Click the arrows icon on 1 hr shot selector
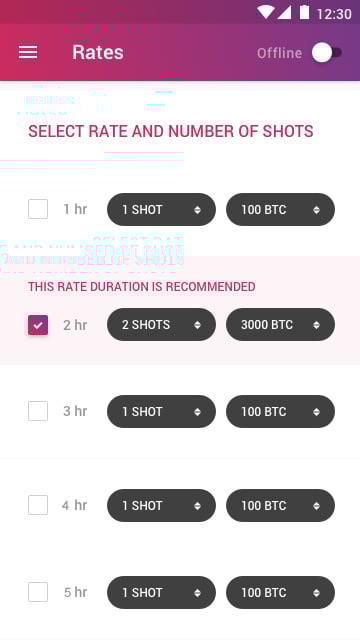Viewport: 360px width, 640px height. coord(198,210)
